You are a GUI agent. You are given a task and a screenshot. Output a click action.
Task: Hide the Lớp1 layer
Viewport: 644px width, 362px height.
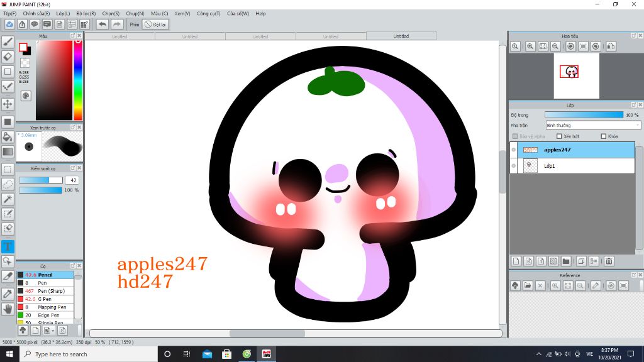[x=513, y=166]
